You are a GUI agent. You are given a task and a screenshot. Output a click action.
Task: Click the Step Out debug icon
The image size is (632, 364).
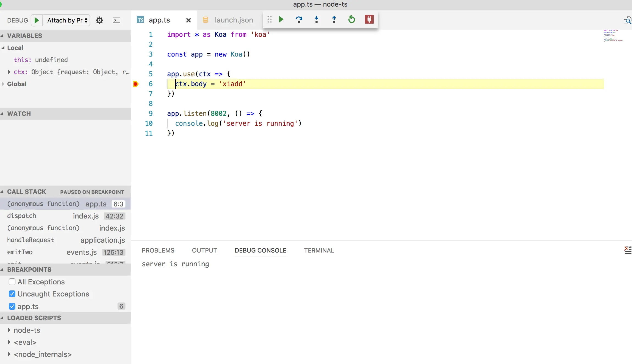pos(334,19)
